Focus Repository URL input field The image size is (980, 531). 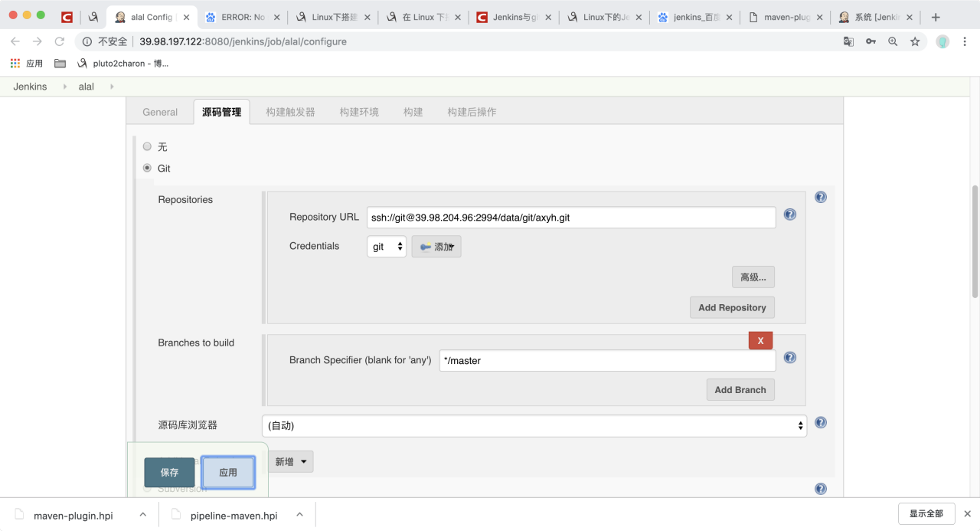571,218
